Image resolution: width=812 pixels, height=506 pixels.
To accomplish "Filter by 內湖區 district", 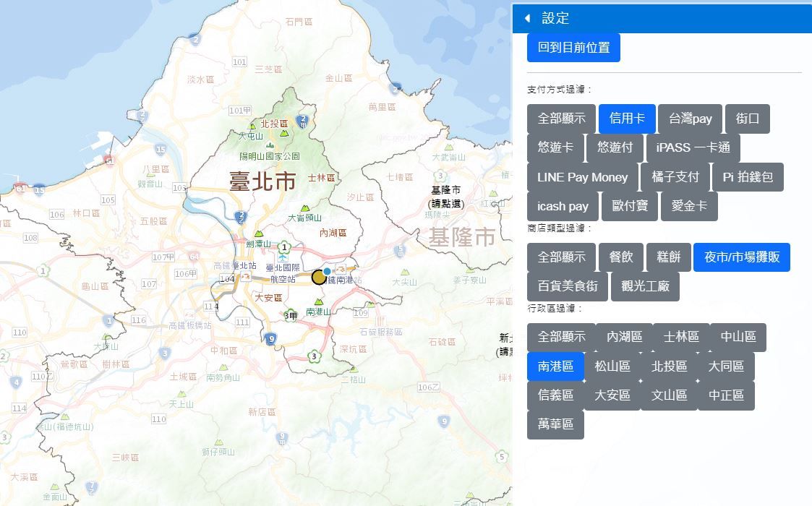I will click(x=624, y=337).
